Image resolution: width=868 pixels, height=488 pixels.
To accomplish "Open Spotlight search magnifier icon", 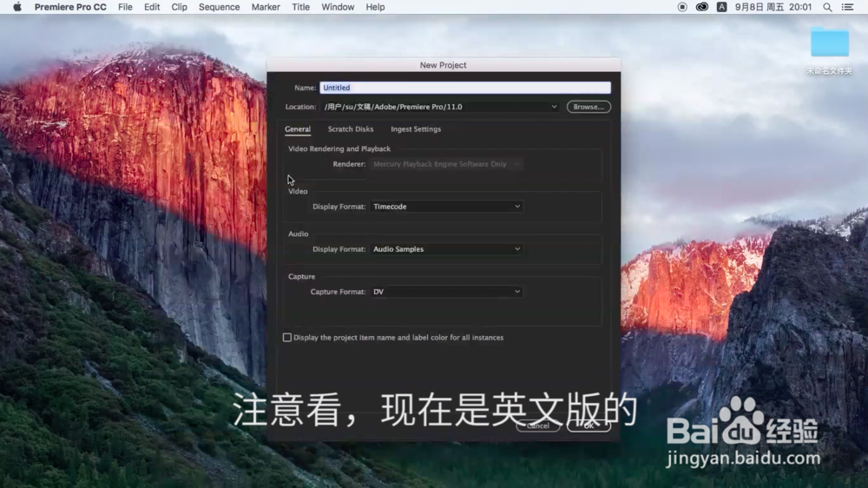I will pyautogui.click(x=827, y=7).
